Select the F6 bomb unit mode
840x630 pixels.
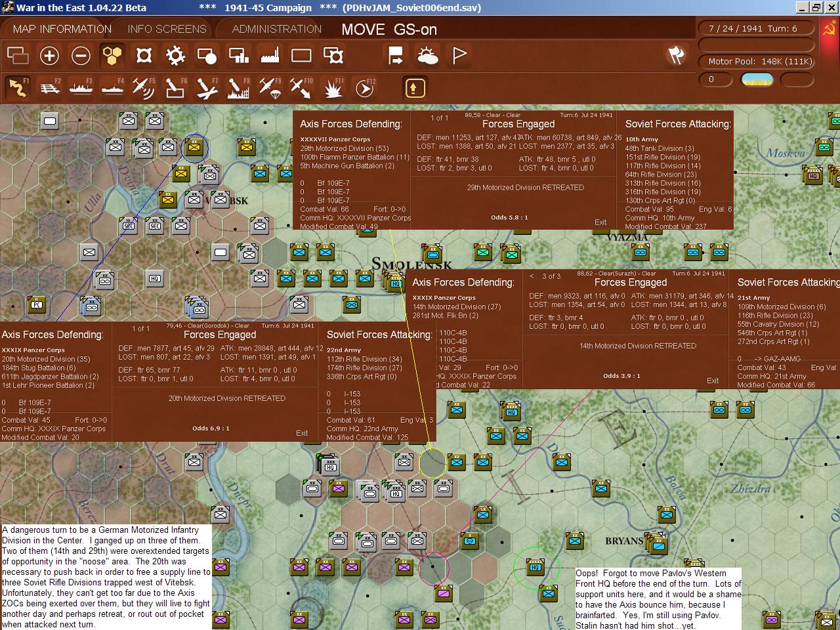tap(175, 87)
